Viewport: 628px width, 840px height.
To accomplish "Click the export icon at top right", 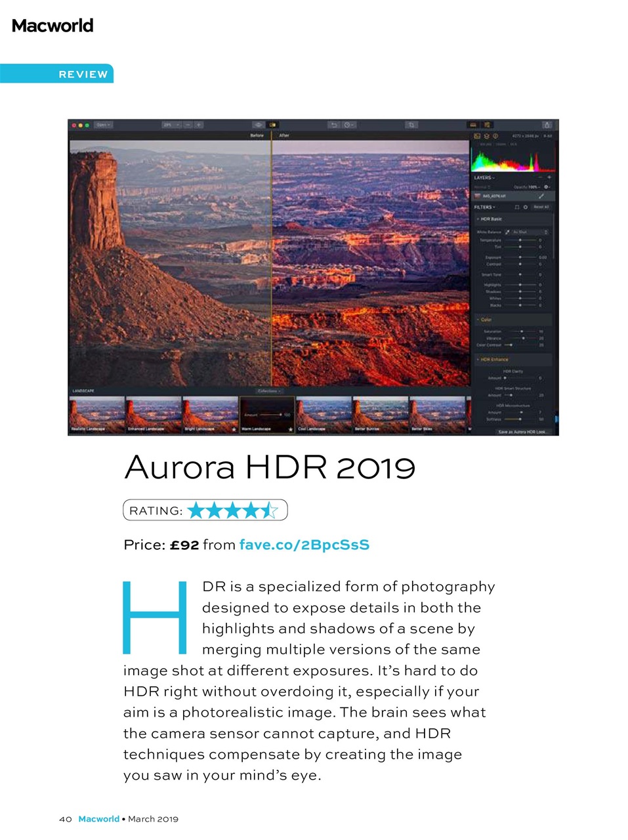I will pos(547,125).
